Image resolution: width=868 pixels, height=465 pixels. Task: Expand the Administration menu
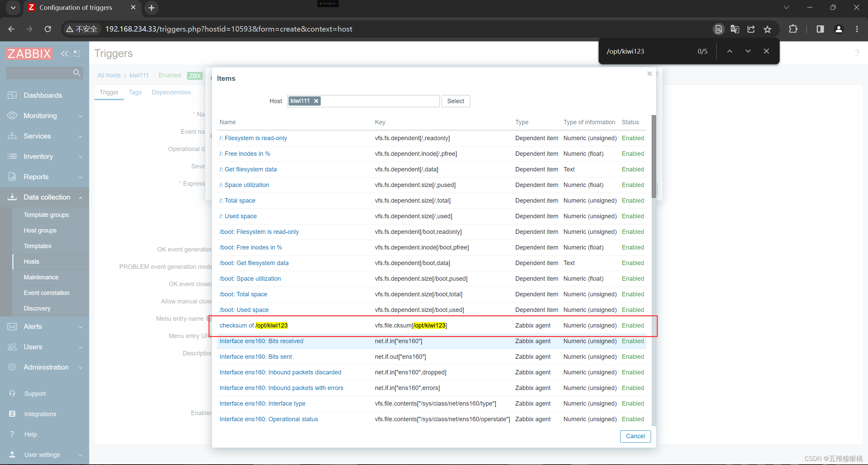pyautogui.click(x=44, y=367)
